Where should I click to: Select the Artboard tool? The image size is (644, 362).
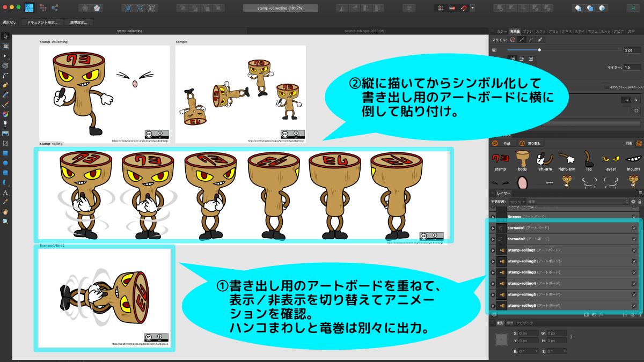point(5,46)
